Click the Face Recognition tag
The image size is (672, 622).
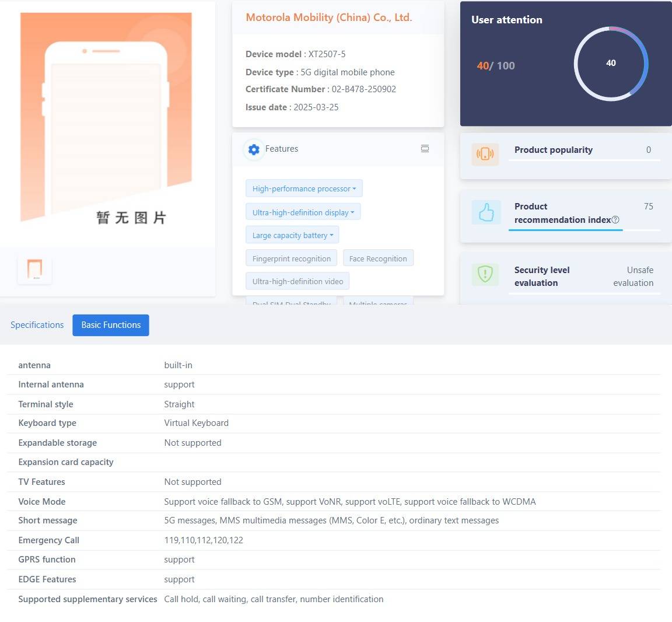pyautogui.click(x=378, y=258)
